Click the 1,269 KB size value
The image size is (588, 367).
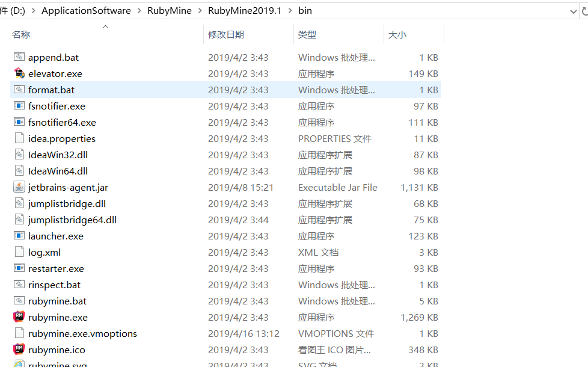pyautogui.click(x=419, y=318)
